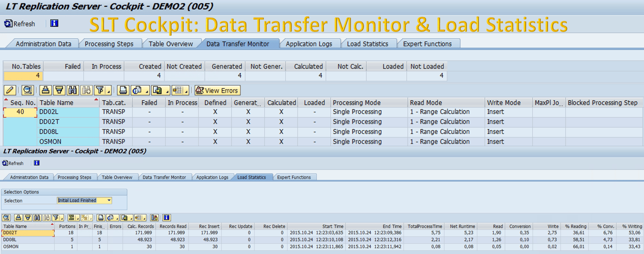Click the print icon in the View Errors toolbar
Viewport: 644px width, 254px height.
[x=123, y=90]
